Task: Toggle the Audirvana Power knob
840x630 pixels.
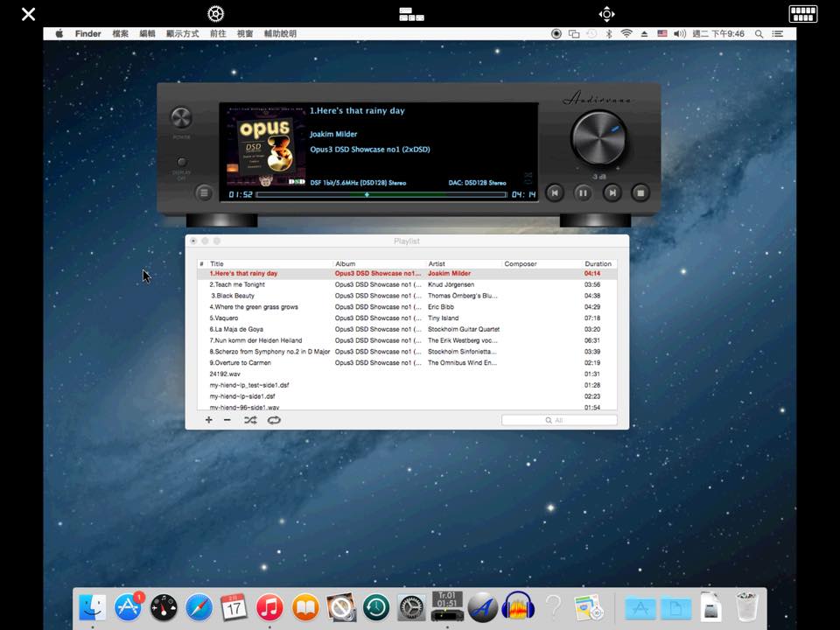Action: [181, 118]
